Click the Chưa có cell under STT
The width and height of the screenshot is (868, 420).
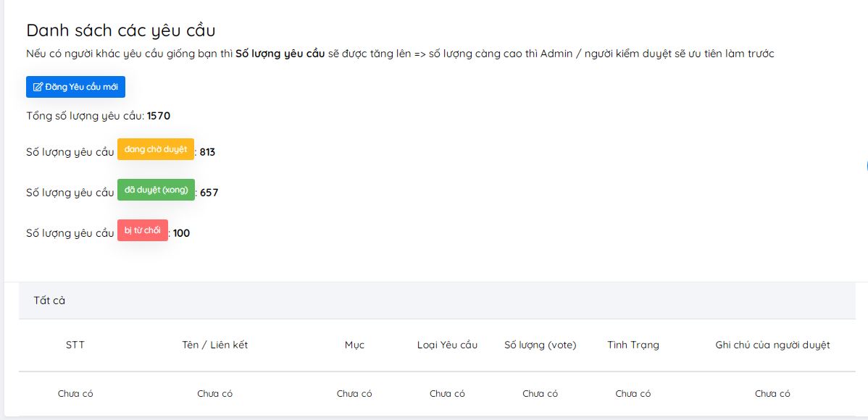[x=75, y=394]
